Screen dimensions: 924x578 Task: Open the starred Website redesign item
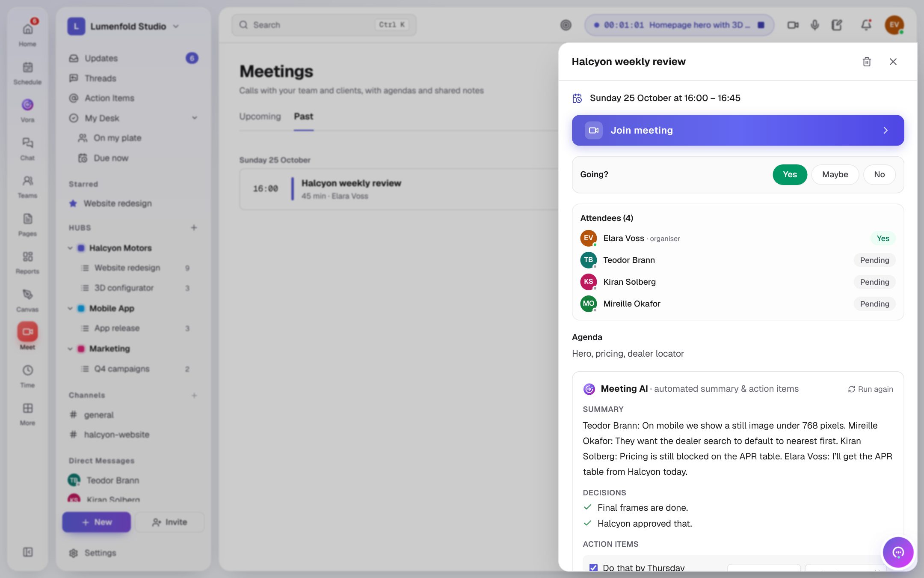tap(133, 203)
